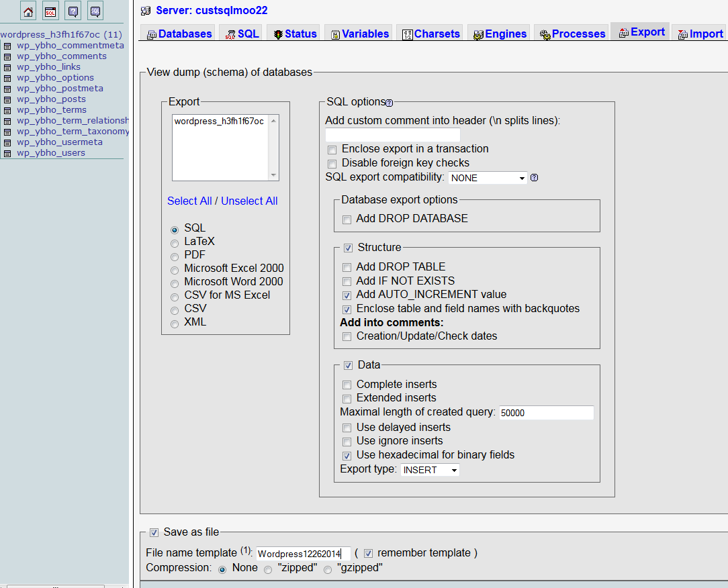Click the browse icon beside wp_ybho_posts

tap(7, 99)
